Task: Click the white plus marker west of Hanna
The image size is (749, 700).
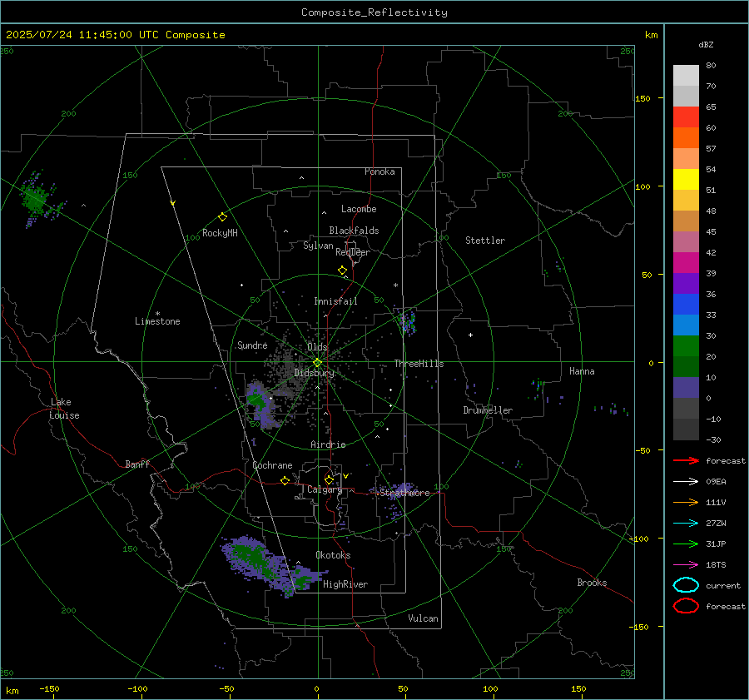Action: tap(470, 335)
